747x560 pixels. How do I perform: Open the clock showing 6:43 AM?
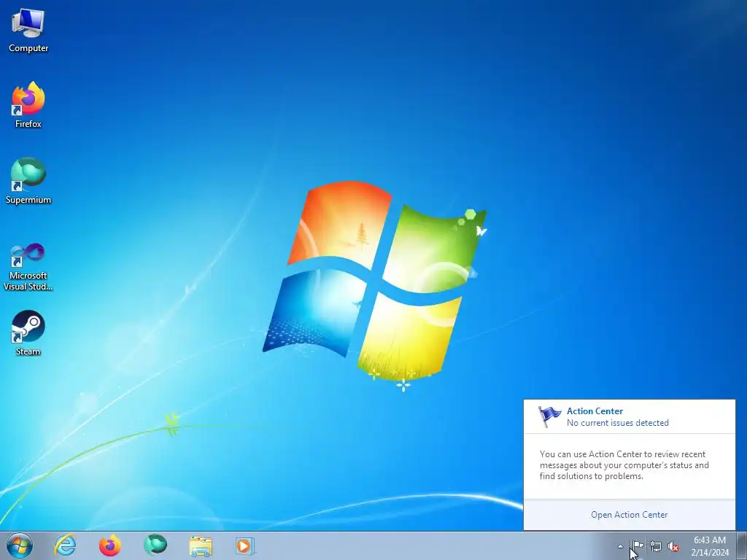point(710,546)
